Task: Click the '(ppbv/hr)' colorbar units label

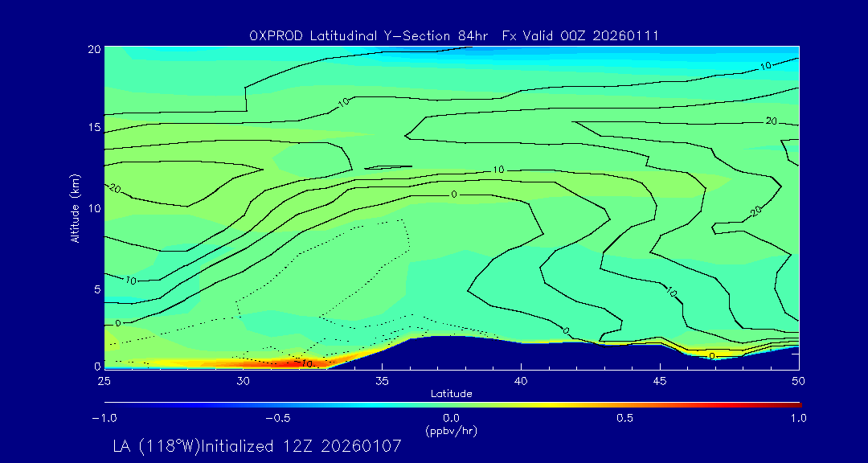Action: (451, 430)
